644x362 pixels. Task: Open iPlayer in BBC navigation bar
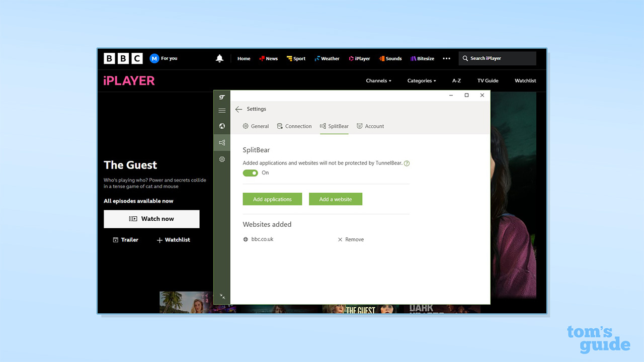359,59
